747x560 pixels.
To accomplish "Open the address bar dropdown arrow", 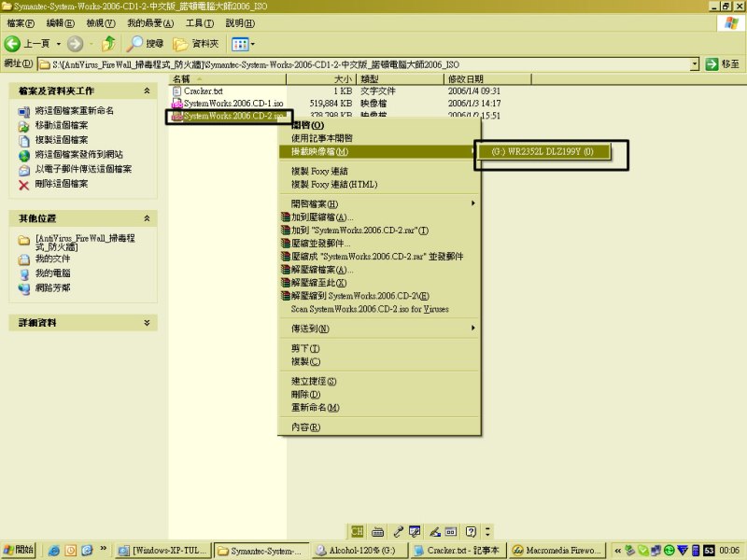I will [x=695, y=63].
